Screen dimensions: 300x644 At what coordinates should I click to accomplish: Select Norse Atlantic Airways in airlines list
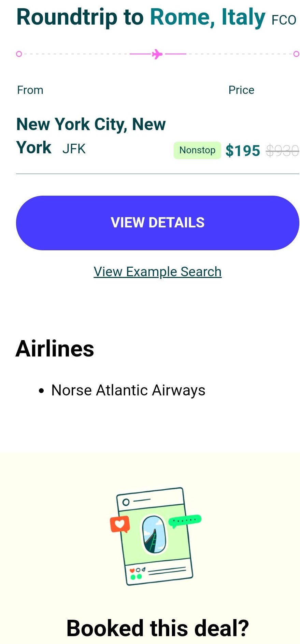(x=128, y=390)
